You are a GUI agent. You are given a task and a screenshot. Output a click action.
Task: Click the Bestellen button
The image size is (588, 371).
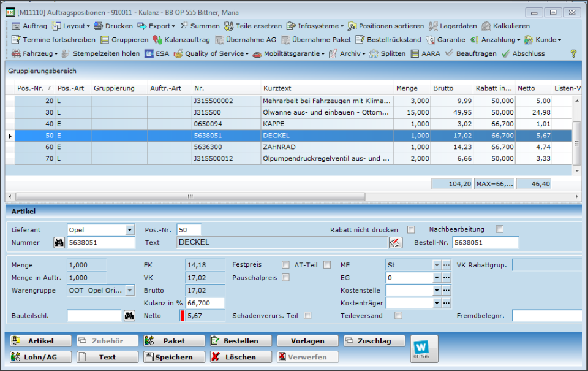tap(241, 341)
